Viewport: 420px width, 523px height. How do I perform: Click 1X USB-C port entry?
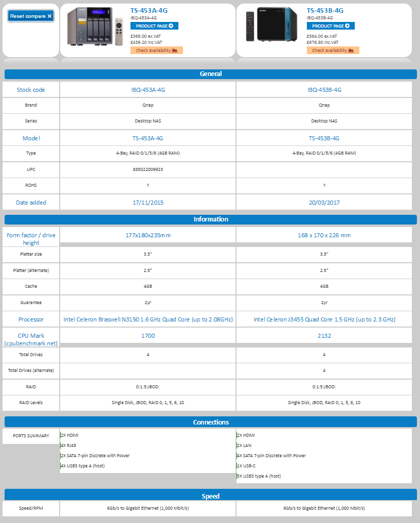click(246, 466)
